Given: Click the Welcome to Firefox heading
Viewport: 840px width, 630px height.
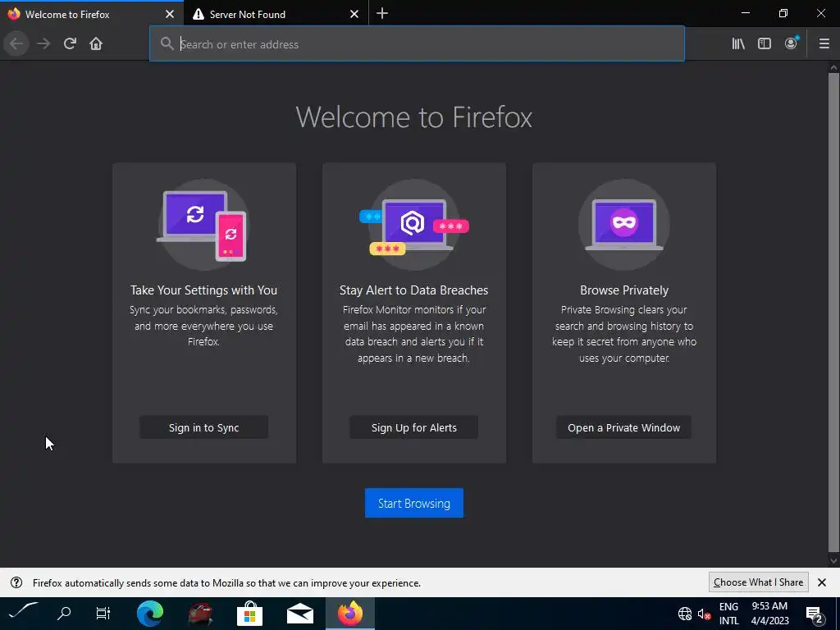Looking at the screenshot, I should tap(413, 116).
